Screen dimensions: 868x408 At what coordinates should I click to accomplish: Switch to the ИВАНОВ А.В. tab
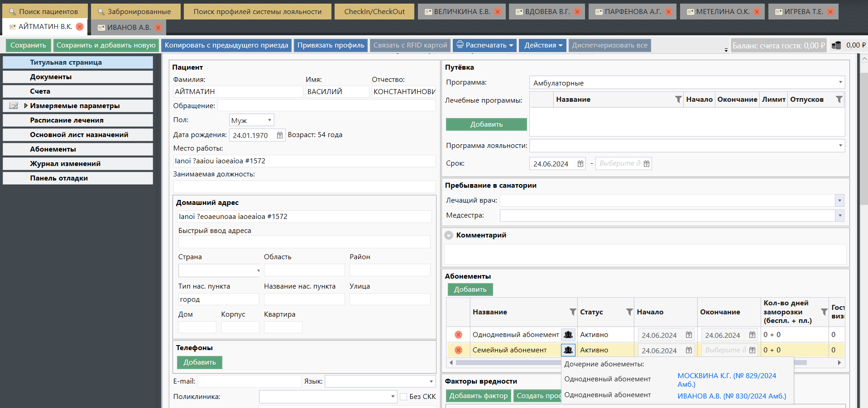129,28
